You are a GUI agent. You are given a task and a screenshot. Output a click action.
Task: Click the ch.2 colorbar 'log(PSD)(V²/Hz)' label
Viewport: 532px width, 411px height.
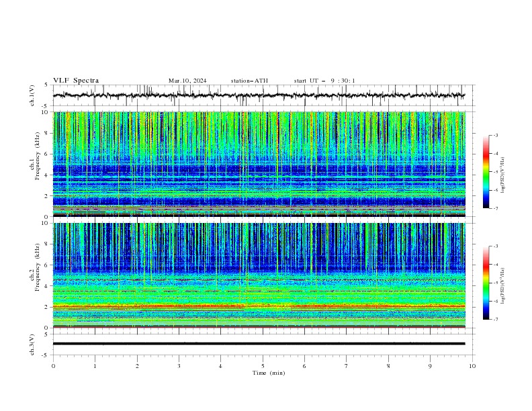[502, 286]
